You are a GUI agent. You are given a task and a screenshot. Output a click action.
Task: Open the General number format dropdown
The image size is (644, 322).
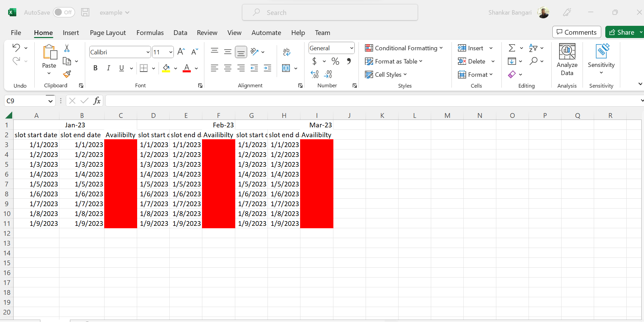[x=351, y=48]
